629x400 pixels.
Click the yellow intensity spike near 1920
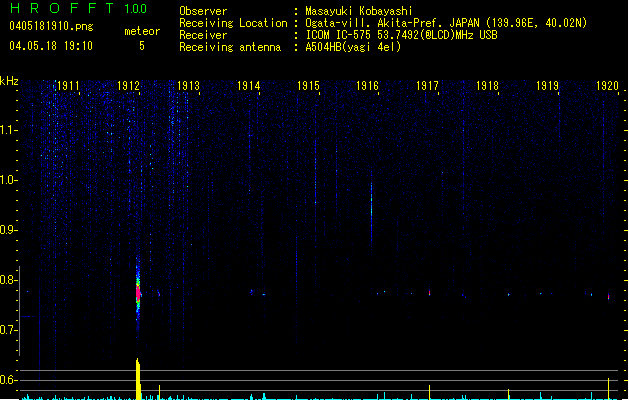pyautogui.click(x=609, y=389)
